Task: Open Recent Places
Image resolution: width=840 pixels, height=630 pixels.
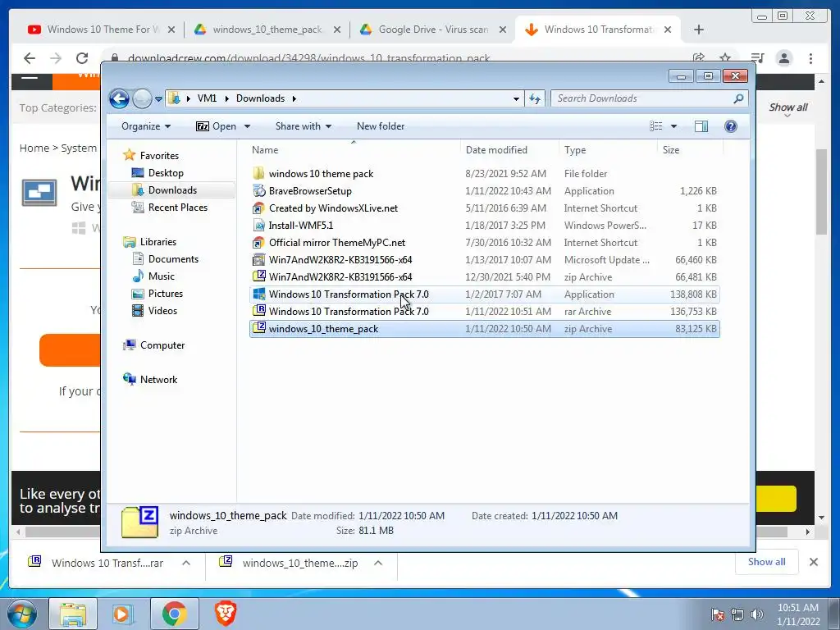Action: click(177, 208)
